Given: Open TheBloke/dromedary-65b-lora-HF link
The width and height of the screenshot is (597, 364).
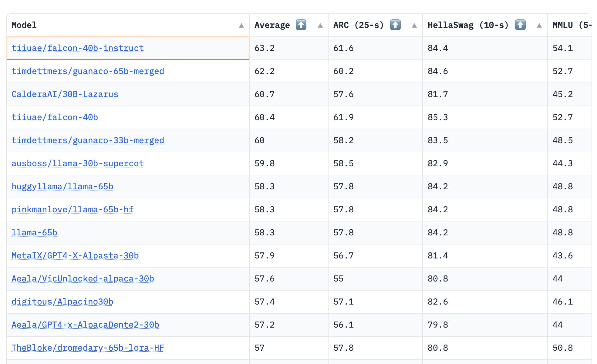Looking at the screenshot, I should [88, 348].
